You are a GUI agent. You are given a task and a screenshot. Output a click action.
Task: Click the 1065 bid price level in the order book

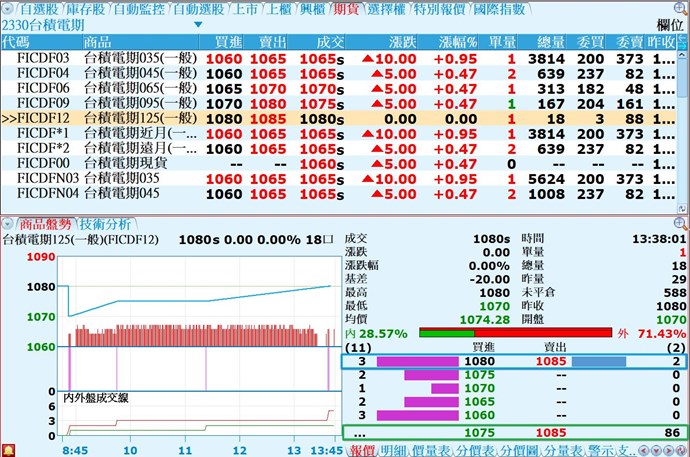coord(480,402)
